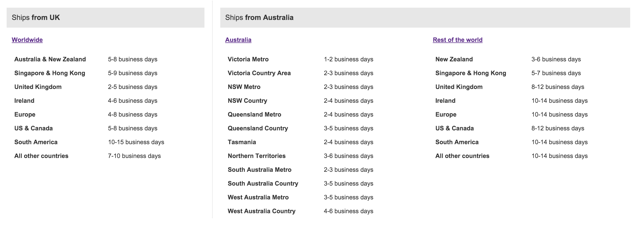Select the 'Ships from UK' heading

36,17
